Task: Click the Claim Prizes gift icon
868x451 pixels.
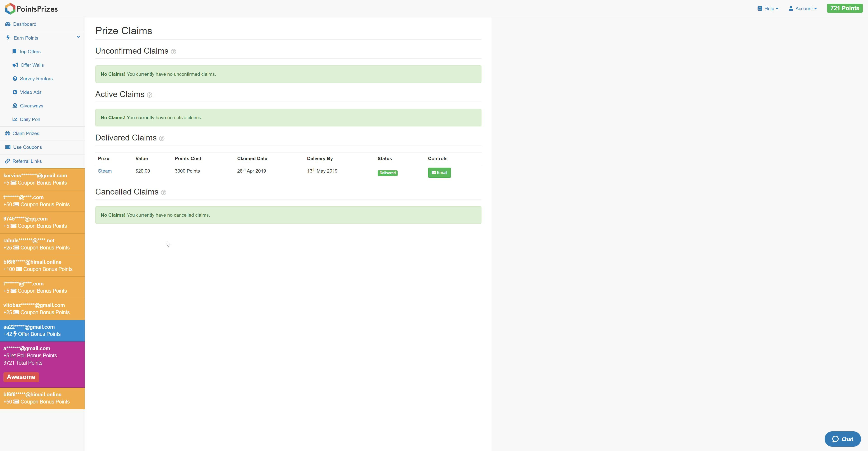Action: point(7,133)
